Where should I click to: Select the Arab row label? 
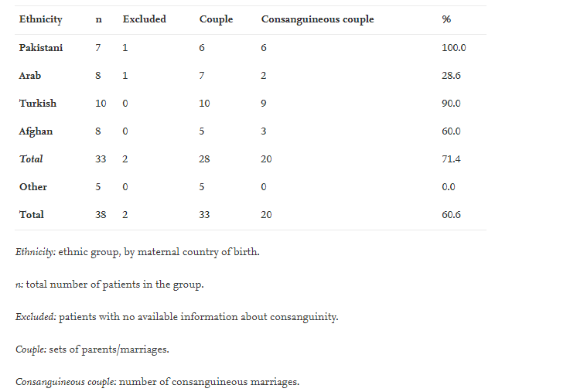(x=30, y=75)
